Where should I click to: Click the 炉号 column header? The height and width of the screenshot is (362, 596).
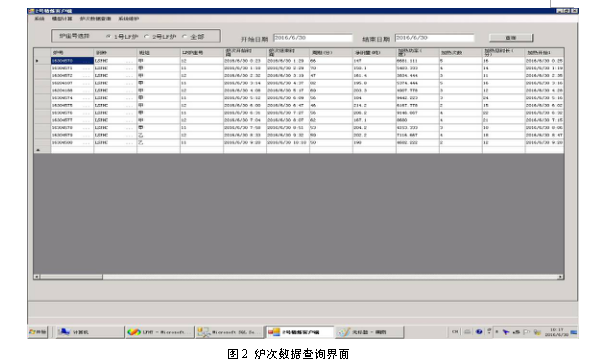[x=72, y=52]
